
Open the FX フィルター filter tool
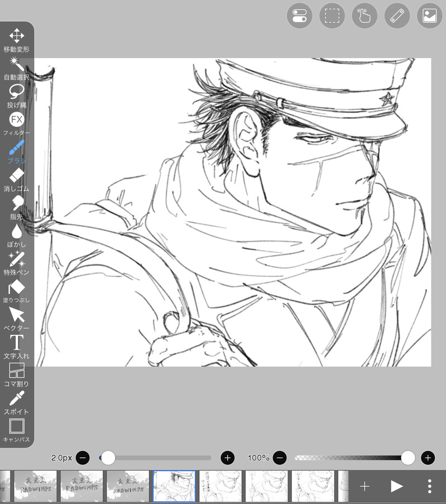(16, 124)
